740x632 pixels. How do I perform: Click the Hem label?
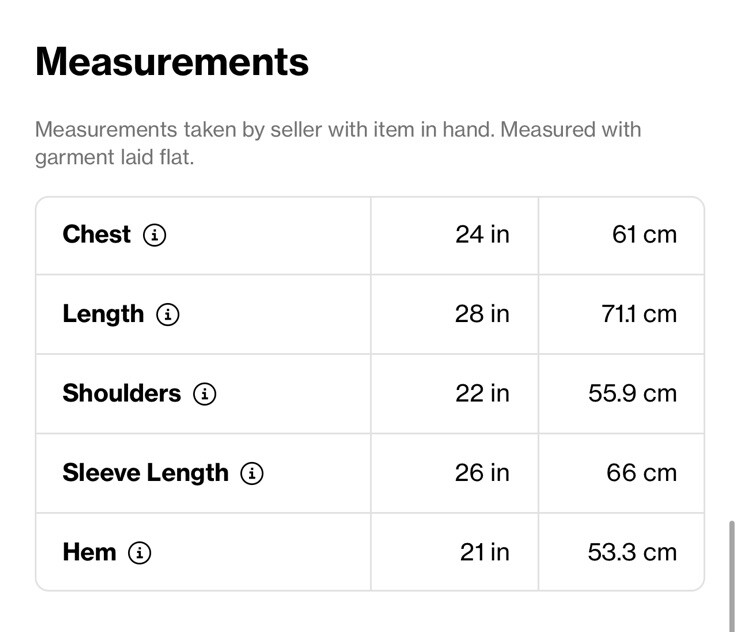[89, 552]
